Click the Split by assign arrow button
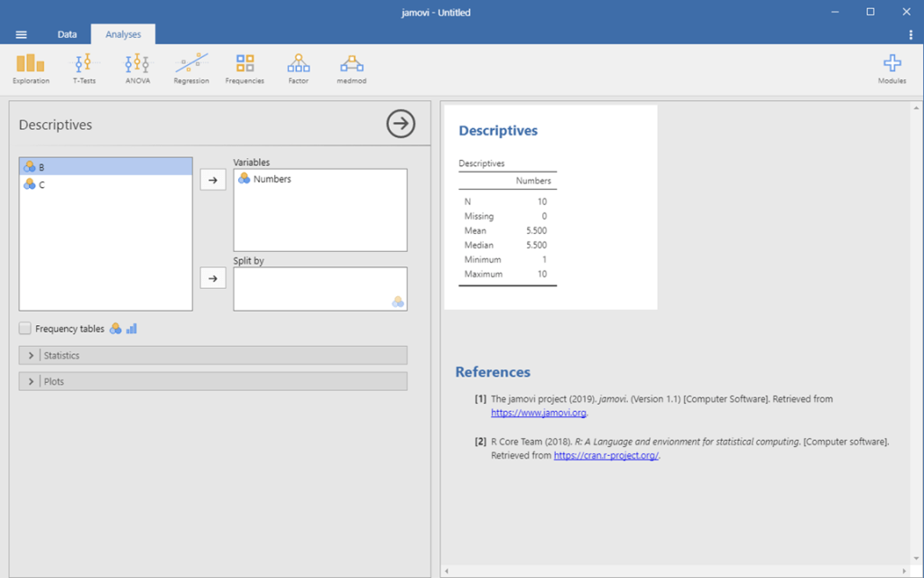The height and width of the screenshot is (578, 924). pos(213,277)
